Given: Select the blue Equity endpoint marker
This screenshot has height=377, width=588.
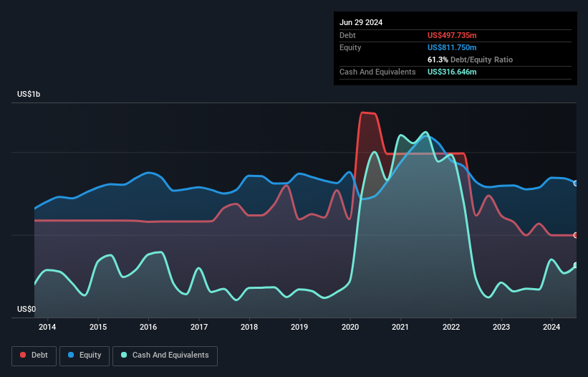Looking at the screenshot, I should (x=575, y=183).
